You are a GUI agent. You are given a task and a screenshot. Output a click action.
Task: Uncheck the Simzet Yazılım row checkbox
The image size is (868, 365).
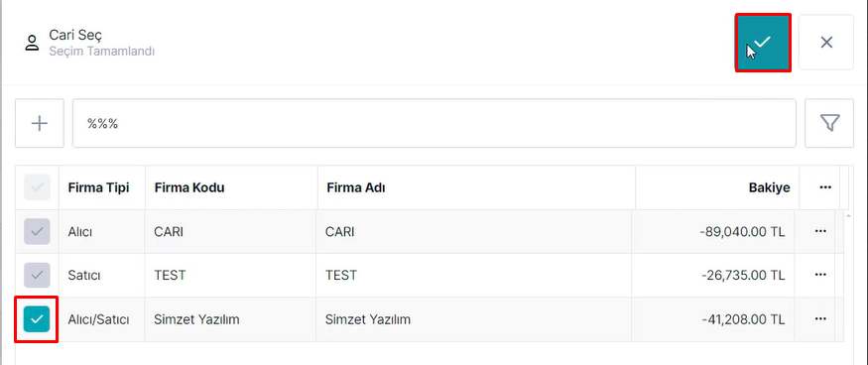pyautogui.click(x=37, y=319)
